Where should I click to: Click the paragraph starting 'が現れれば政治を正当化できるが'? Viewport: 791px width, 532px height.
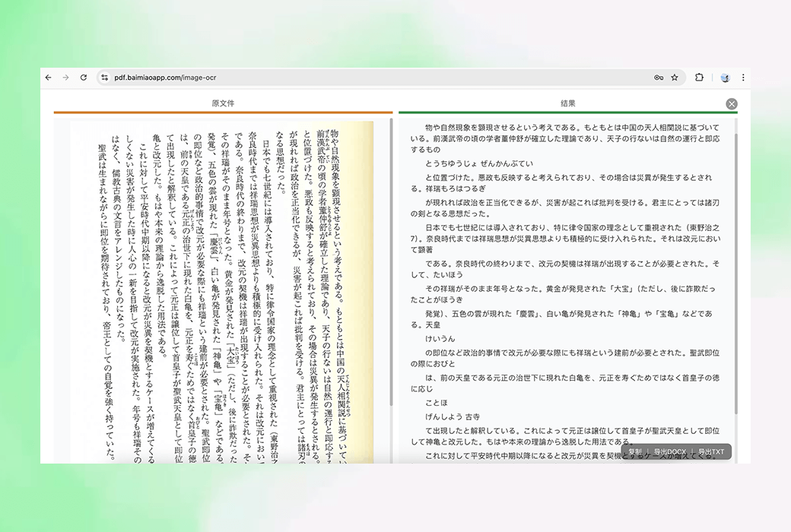[565, 207]
